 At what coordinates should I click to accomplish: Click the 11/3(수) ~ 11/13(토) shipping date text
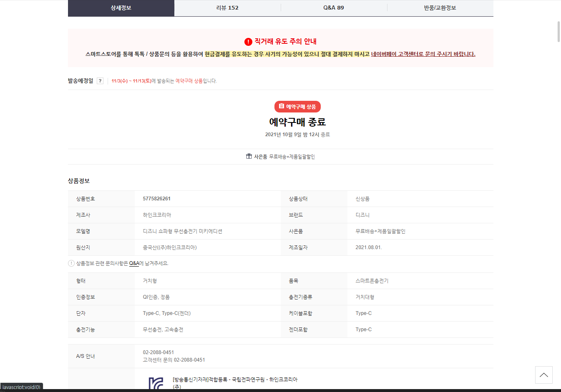(131, 81)
